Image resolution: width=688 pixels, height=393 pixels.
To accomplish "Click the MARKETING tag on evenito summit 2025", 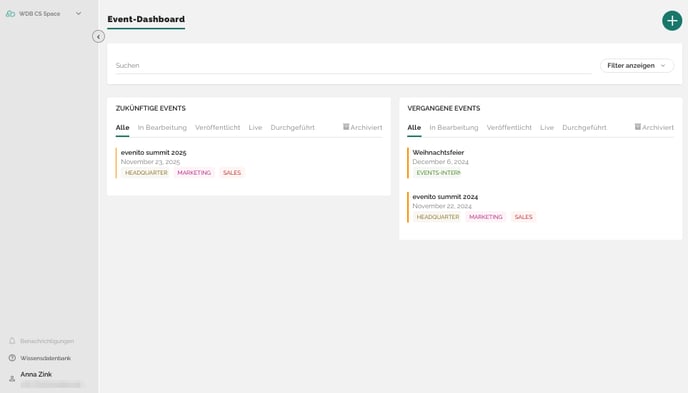I will (194, 173).
